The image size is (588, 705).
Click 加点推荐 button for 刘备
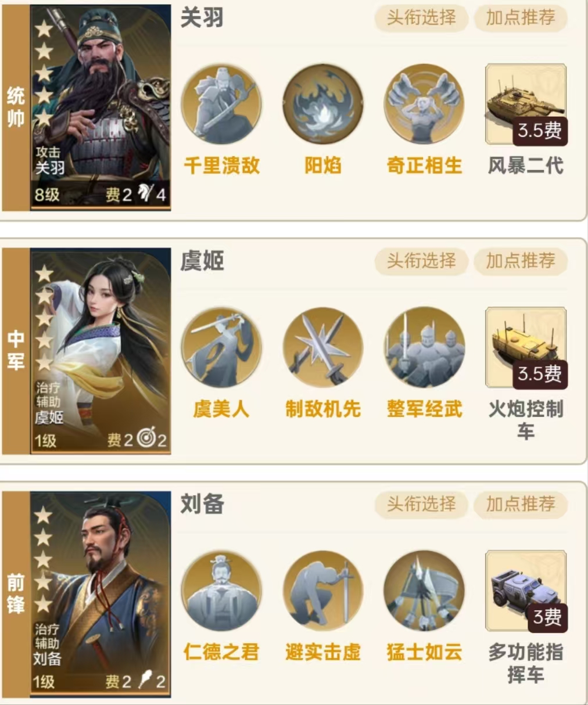coord(521,504)
